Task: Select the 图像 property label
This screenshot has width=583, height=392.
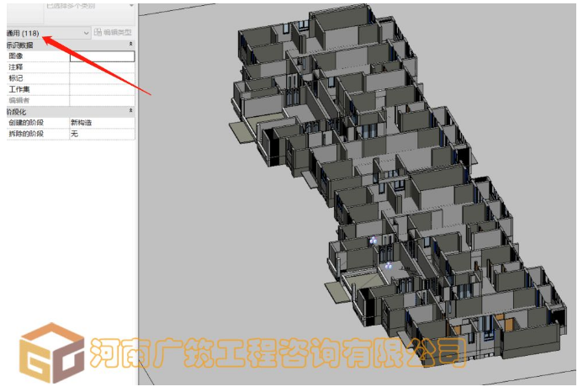Action: 16,56
